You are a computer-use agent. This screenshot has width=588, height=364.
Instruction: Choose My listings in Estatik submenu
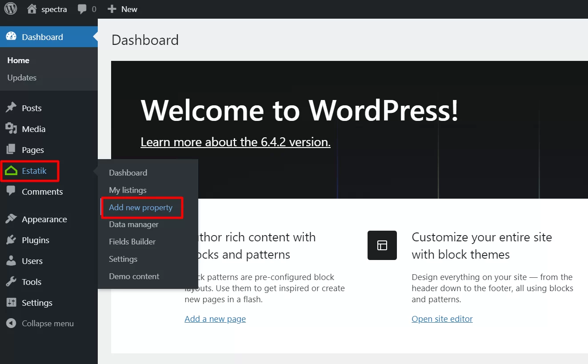coord(128,190)
